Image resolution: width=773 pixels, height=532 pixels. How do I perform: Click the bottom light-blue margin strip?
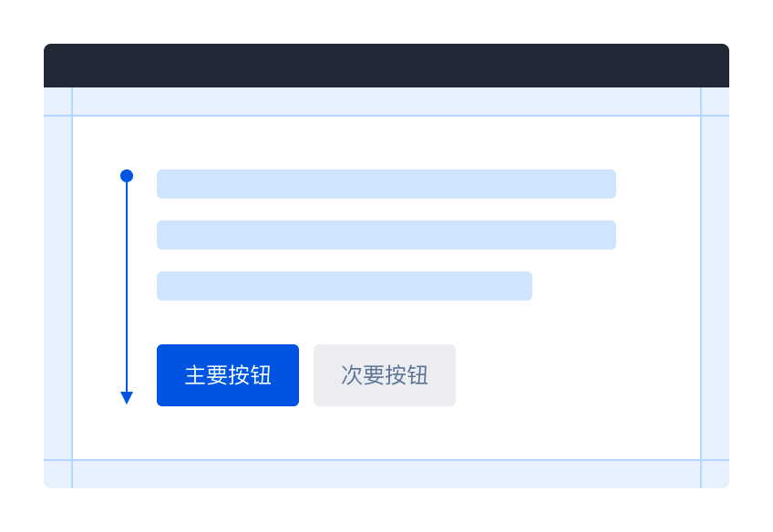(386, 475)
